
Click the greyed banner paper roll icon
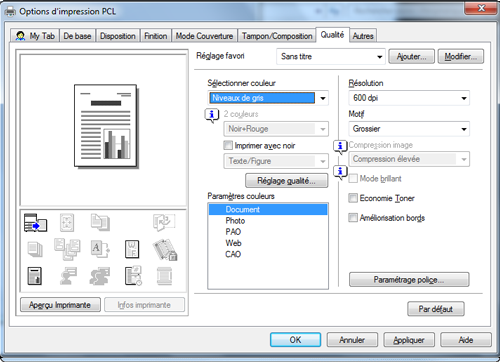164,276
